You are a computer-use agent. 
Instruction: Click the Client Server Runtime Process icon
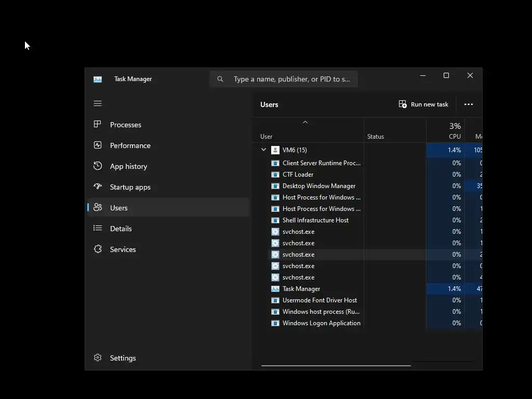275,163
